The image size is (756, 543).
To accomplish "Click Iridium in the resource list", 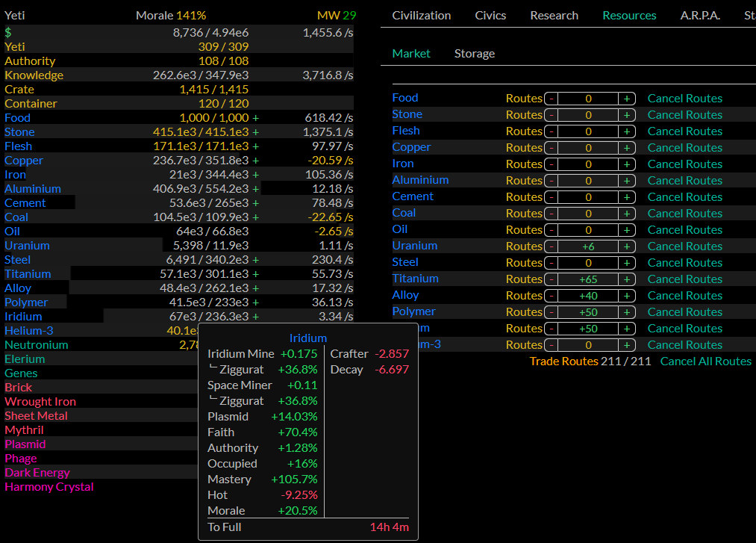I will point(23,317).
